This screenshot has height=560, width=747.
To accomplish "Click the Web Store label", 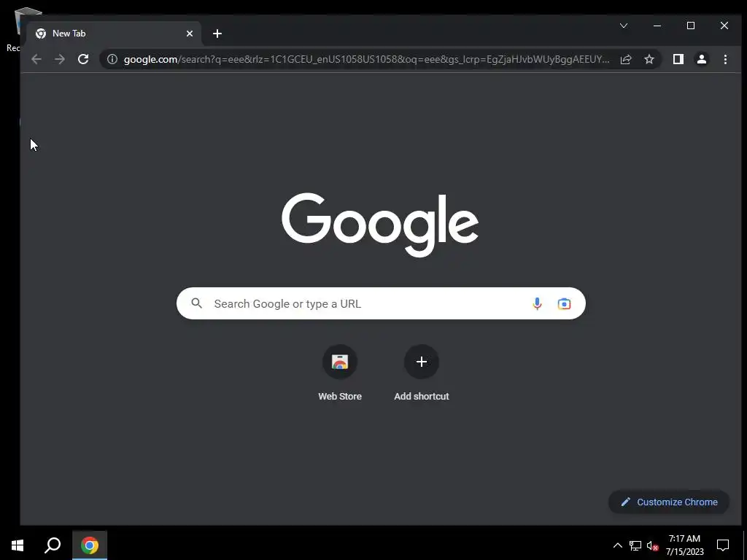I will 340,396.
